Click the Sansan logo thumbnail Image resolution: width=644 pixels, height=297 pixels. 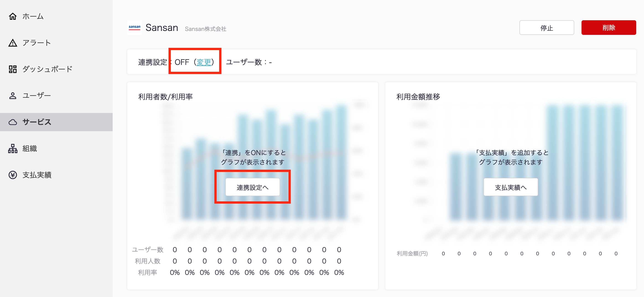[x=135, y=28]
